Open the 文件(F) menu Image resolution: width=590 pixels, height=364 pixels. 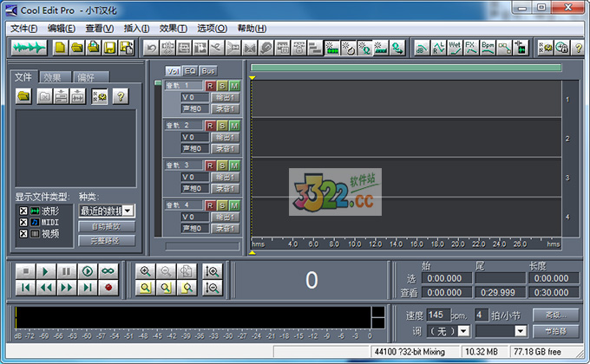23,29
